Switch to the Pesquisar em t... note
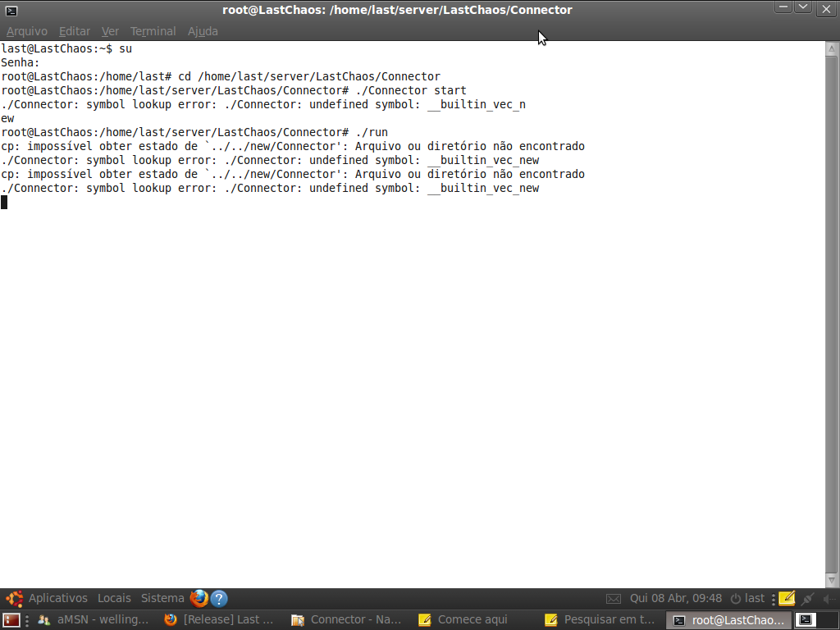The height and width of the screenshot is (630, 840). coord(600,620)
